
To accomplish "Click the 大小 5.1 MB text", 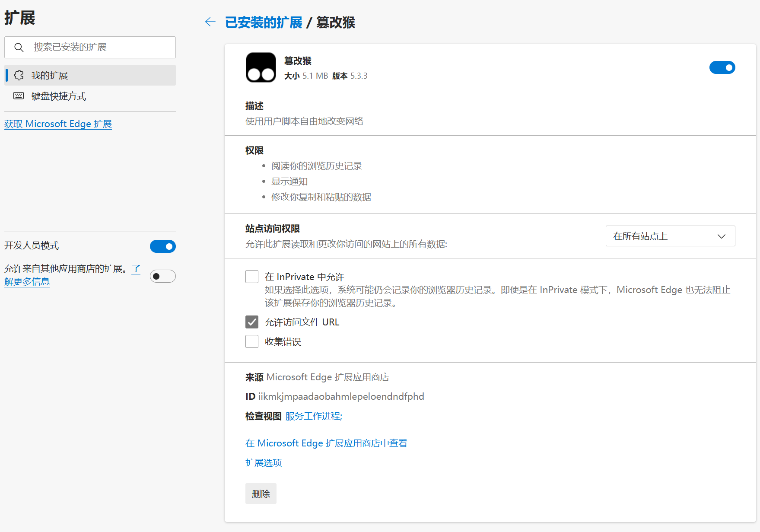I will pos(306,76).
